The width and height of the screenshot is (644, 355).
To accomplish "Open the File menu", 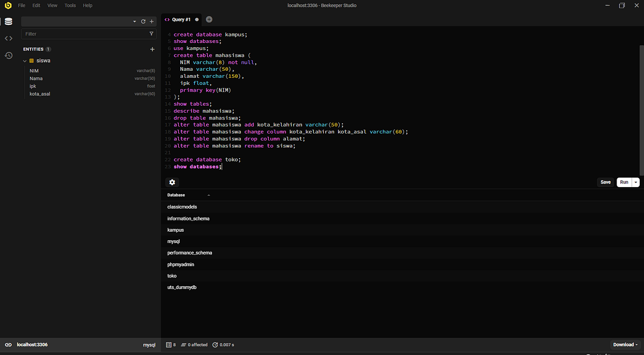I will tap(21, 5).
